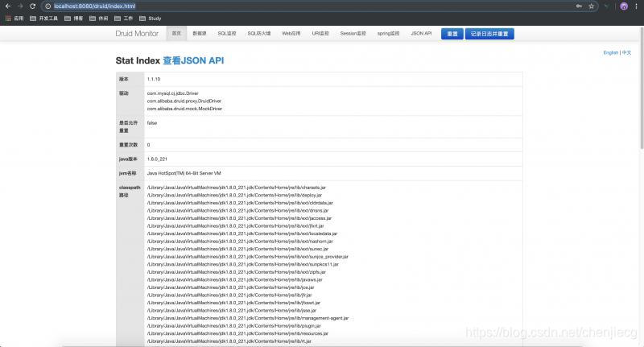Open the 开发工具 bookmark folder
Viewport: 644px width, 347px height.
[43, 19]
